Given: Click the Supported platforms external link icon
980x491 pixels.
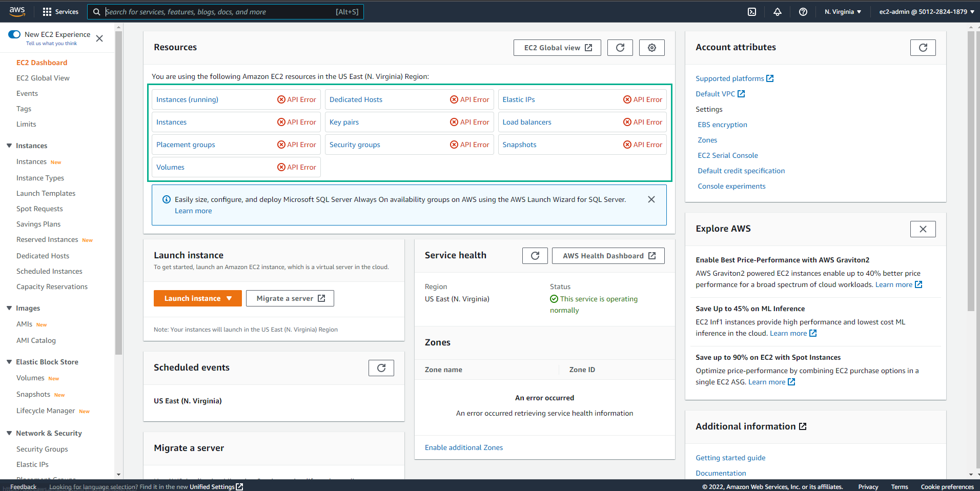Looking at the screenshot, I should pyautogui.click(x=770, y=78).
